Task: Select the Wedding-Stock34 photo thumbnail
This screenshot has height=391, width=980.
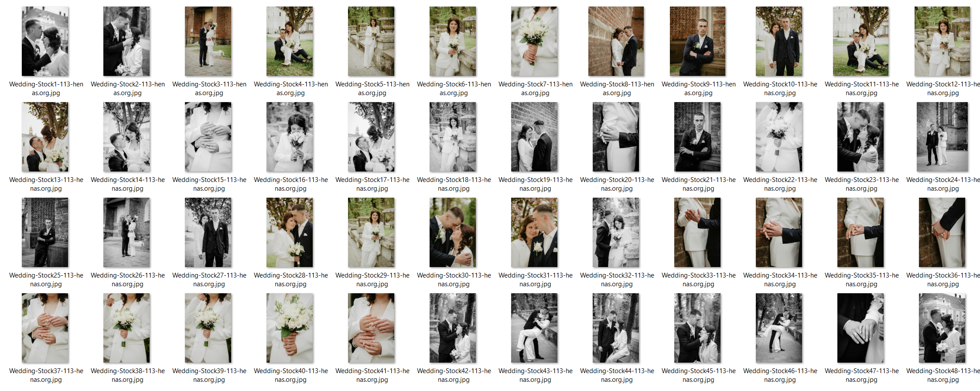Action: pyautogui.click(x=779, y=232)
